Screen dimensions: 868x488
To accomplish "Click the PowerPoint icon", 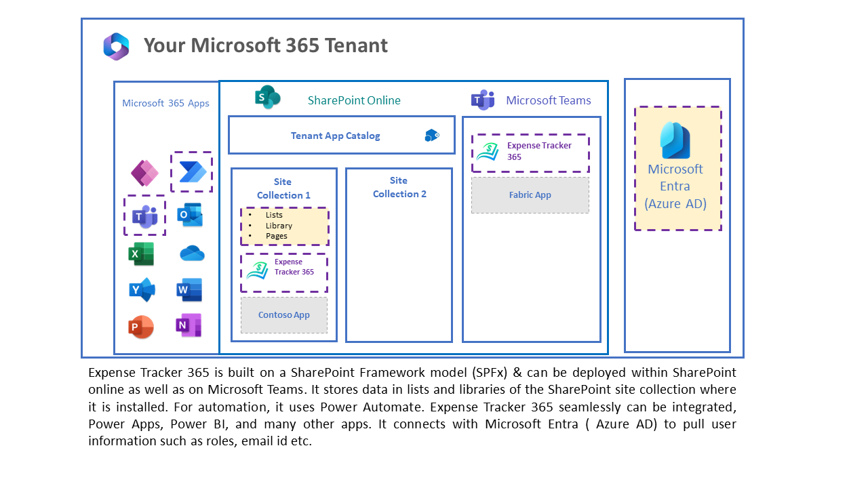I will [x=141, y=327].
